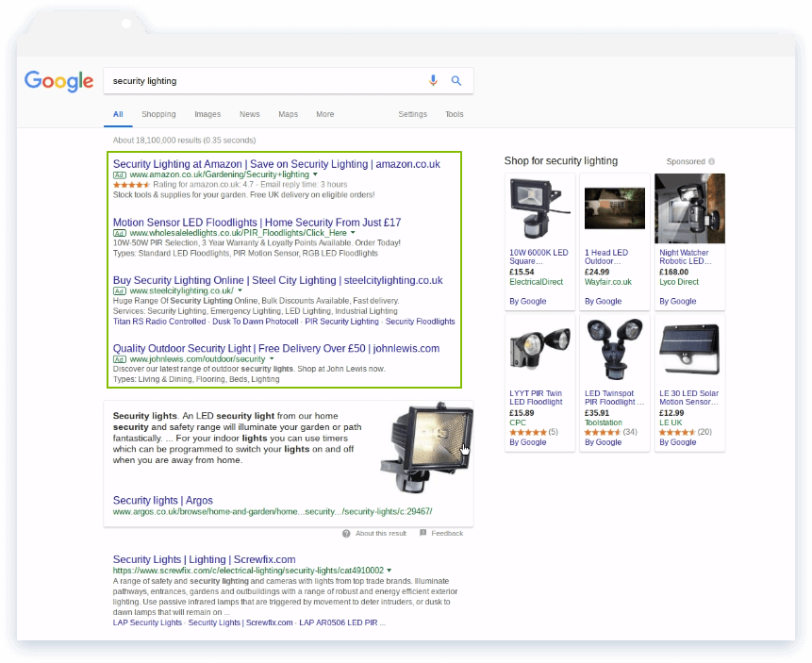Click the Feedback flag icon
The image size is (812, 663).
click(x=423, y=533)
